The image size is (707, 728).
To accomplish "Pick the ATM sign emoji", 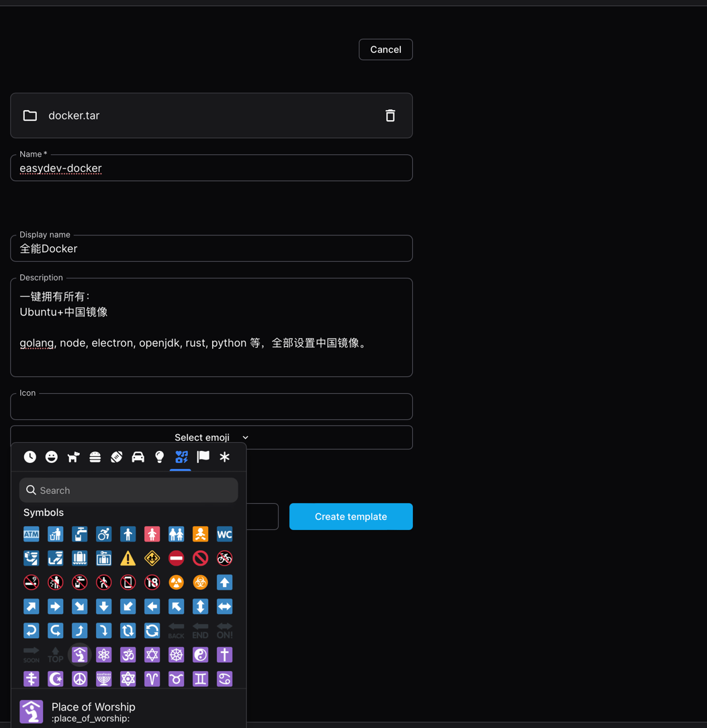I will 32,534.
